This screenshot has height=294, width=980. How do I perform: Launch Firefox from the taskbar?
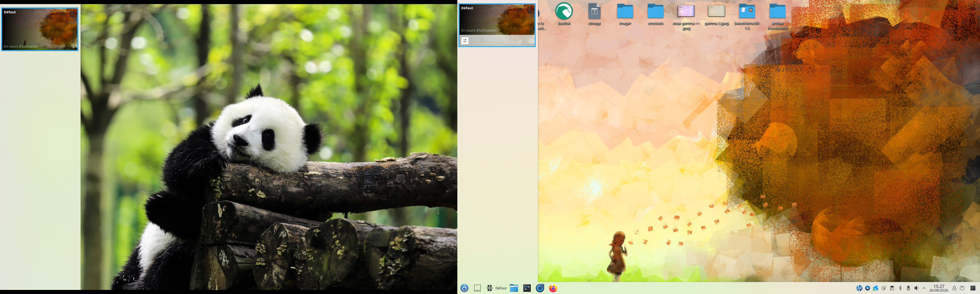553,288
